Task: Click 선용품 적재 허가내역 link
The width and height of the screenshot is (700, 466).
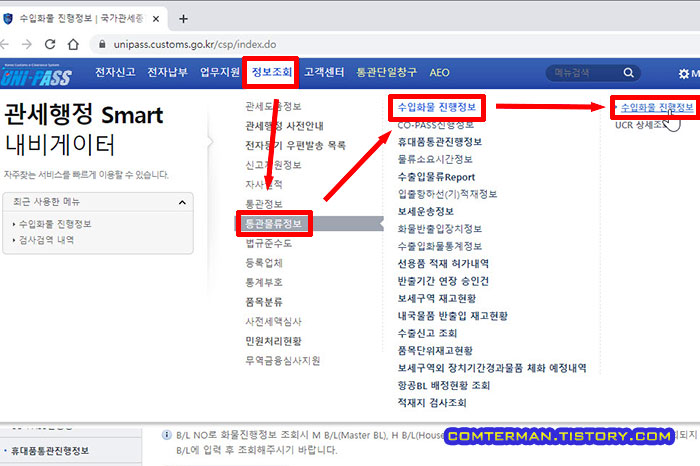Action: coord(443,264)
